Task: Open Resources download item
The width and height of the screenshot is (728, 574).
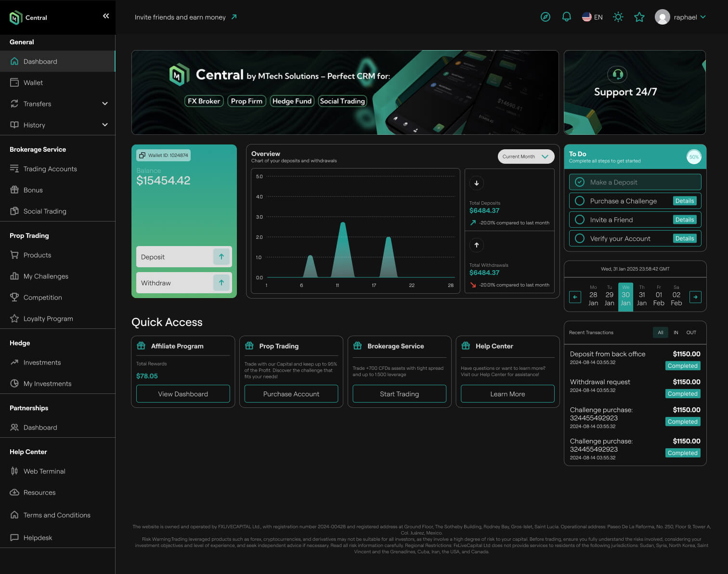Action: pos(58,492)
